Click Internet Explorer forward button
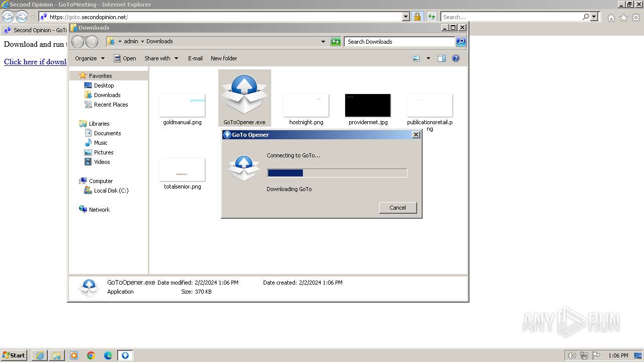 coord(22,17)
